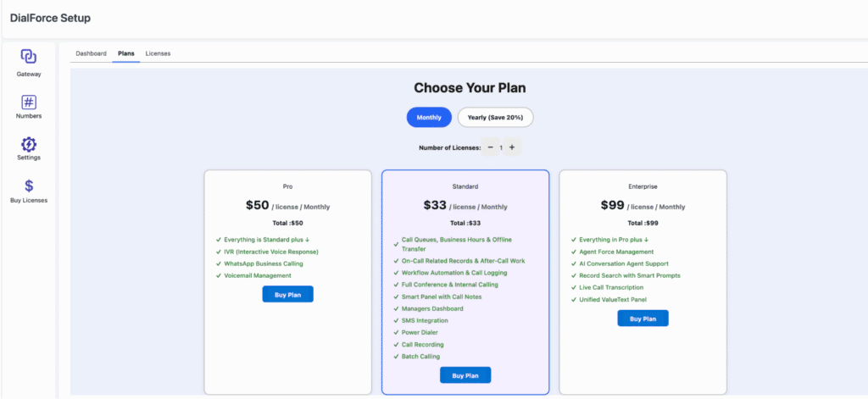This screenshot has width=868, height=399.
Task: Increase the number of licenses with plus
Action: [512, 147]
